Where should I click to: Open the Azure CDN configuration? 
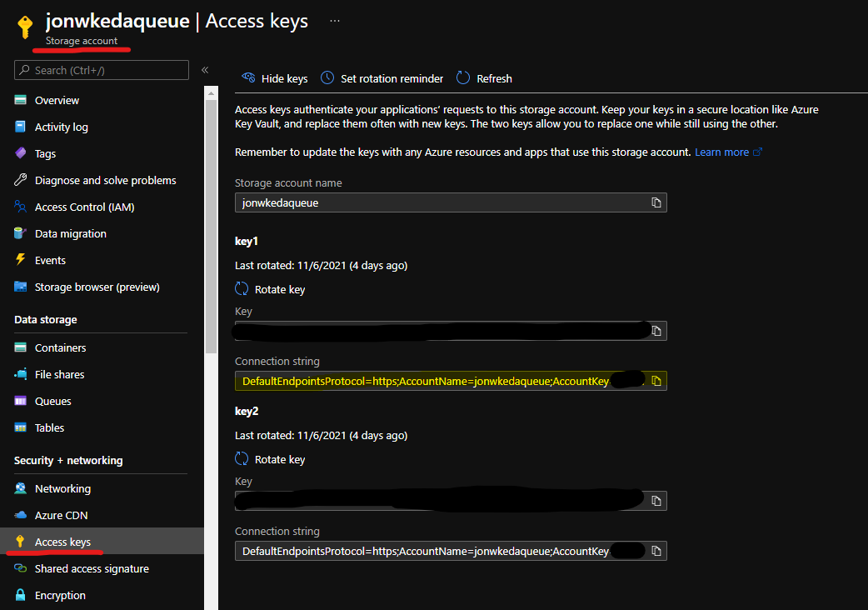tap(58, 514)
